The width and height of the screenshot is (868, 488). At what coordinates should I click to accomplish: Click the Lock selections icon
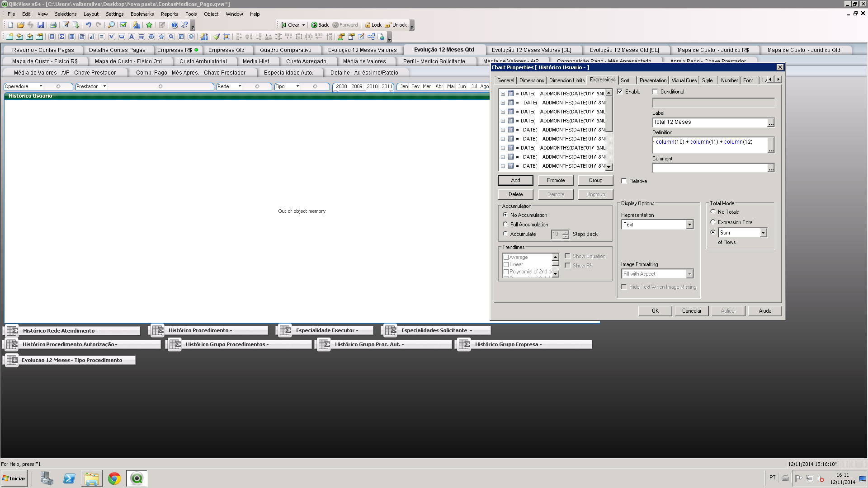(x=373, y=25)
